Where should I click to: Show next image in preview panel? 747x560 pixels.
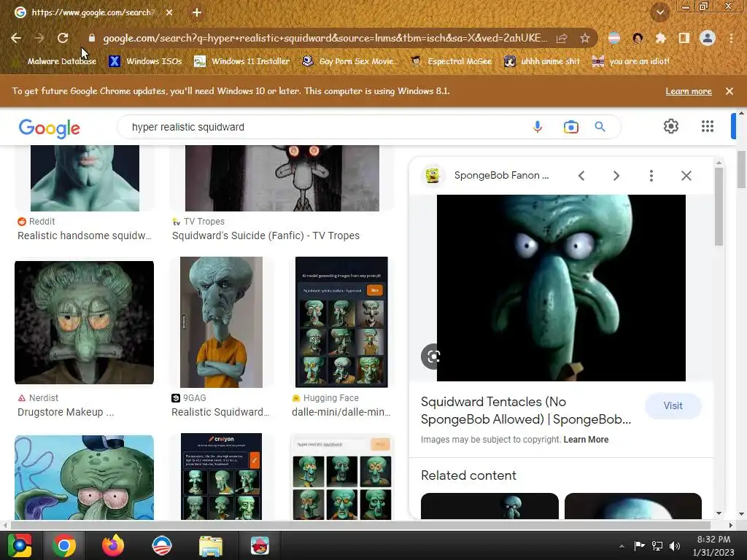[x=616, y=176]
